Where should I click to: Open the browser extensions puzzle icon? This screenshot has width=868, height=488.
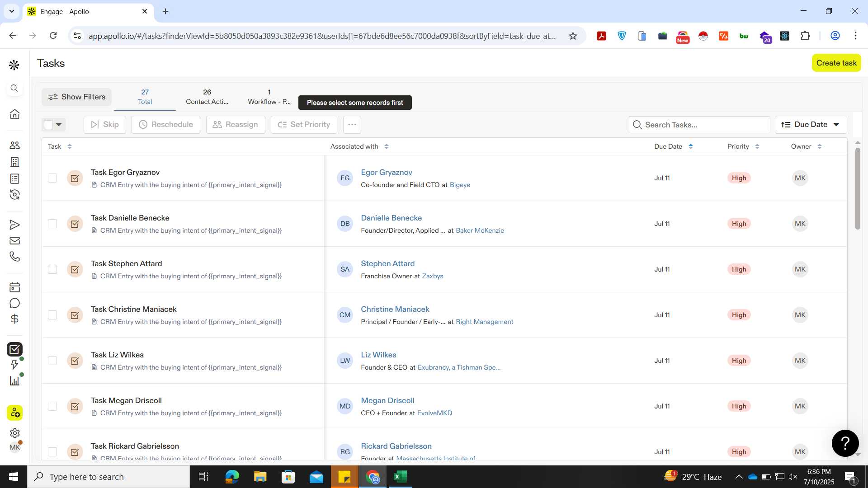[x=805, y=36]
